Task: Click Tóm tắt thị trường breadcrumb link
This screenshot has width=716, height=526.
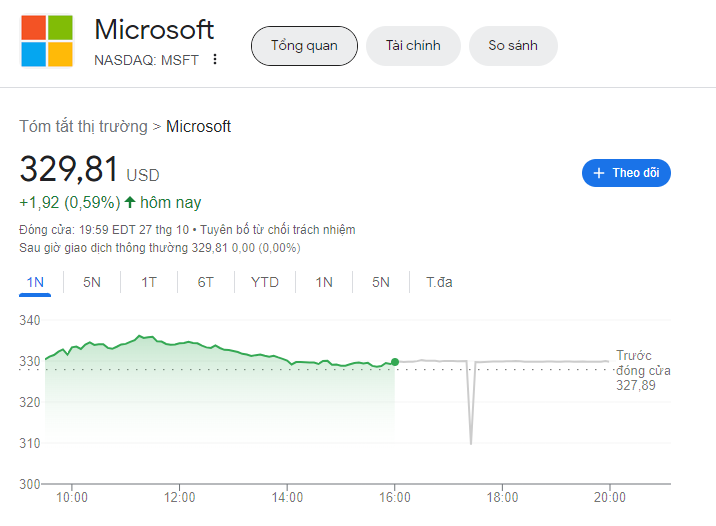Action: [83, 126]
